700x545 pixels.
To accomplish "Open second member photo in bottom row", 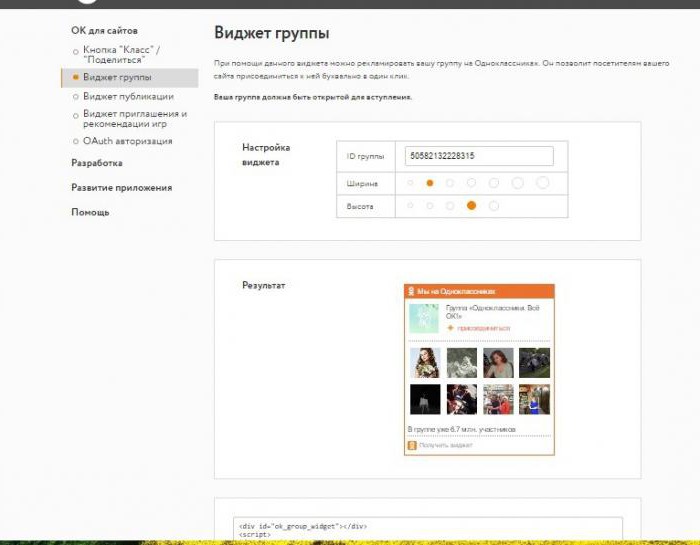I will 462,399.
